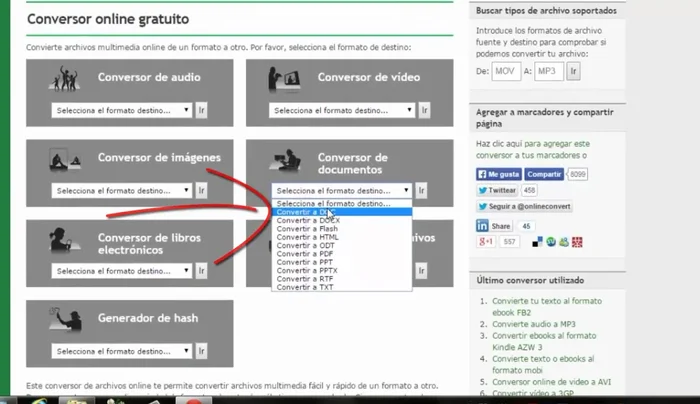Click the 'Conversor de audio' heading

(149, 77)
